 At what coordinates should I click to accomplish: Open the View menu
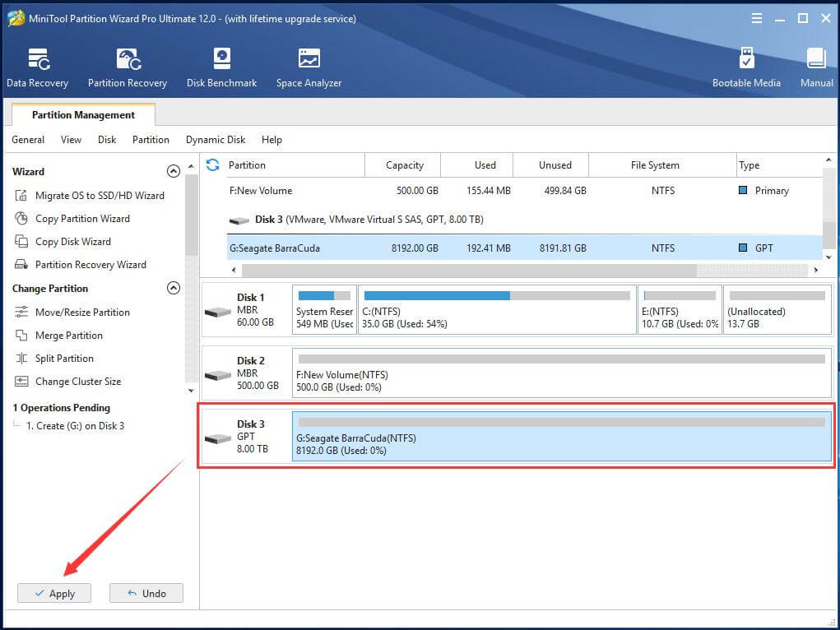71,140
